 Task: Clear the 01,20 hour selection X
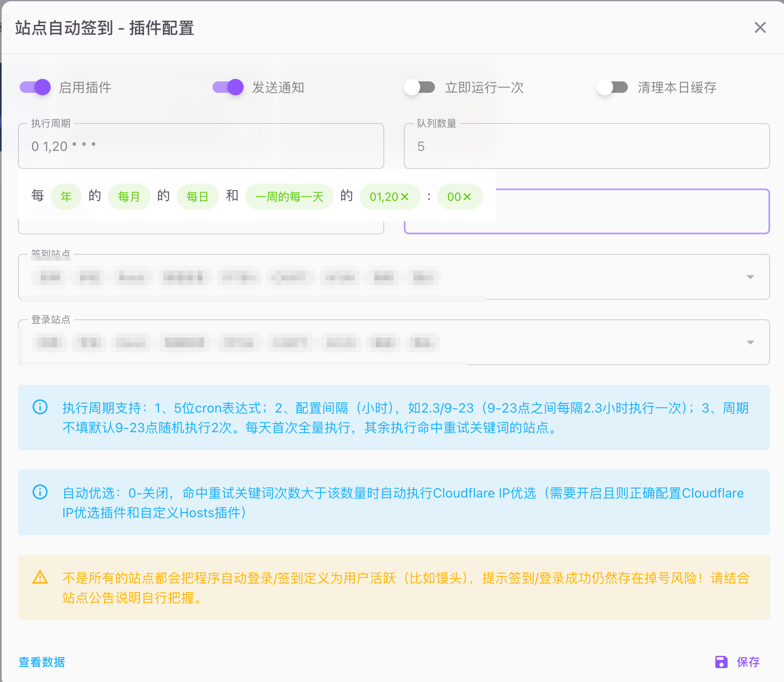(x=405, y=197)
